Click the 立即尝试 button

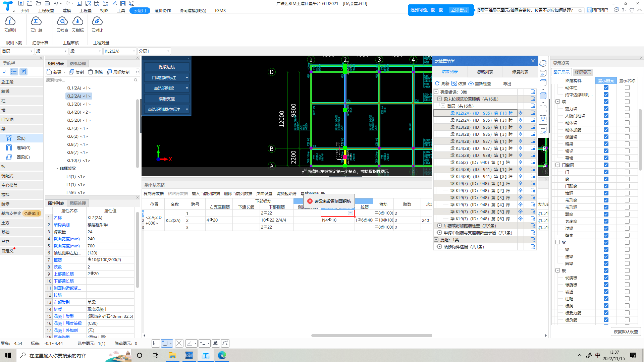459,10
